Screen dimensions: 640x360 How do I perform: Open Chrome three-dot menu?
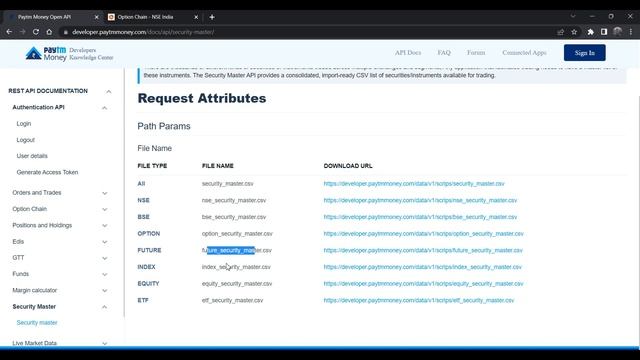click(631, 32)
